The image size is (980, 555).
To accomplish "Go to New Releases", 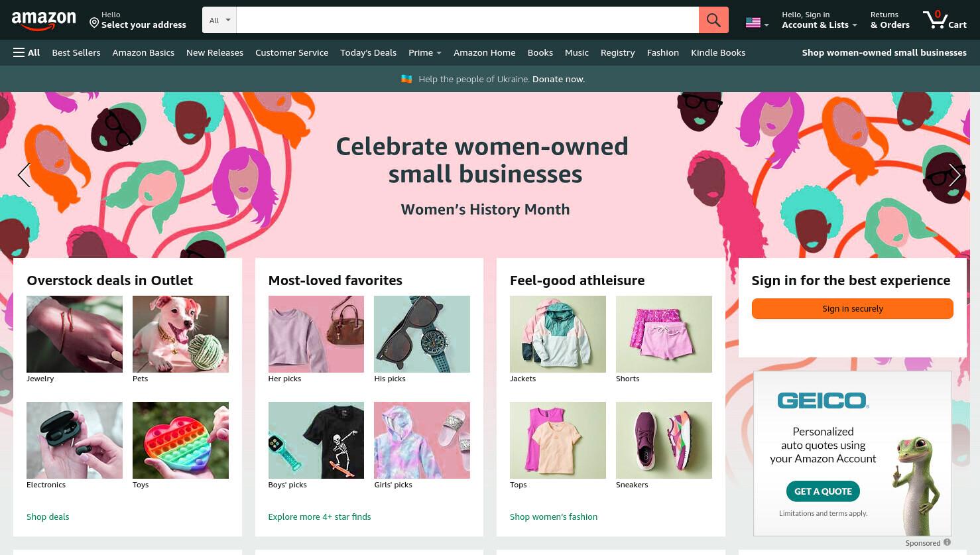I will click(215, 52).
